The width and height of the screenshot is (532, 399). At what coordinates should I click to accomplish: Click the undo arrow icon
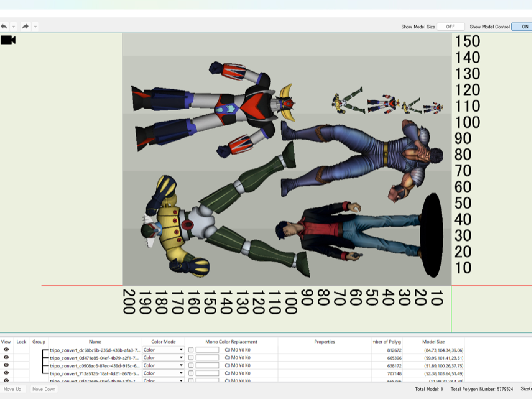(4, 26)
